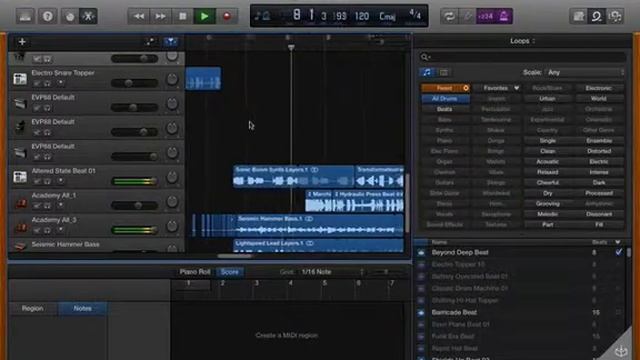
Task: Solo the Altered State Beat 01 track
Action: click(x=47, y=181)
